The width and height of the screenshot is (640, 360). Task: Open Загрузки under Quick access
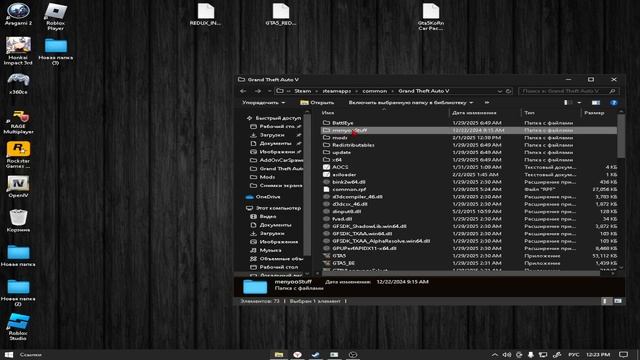(x=272, y=135)
